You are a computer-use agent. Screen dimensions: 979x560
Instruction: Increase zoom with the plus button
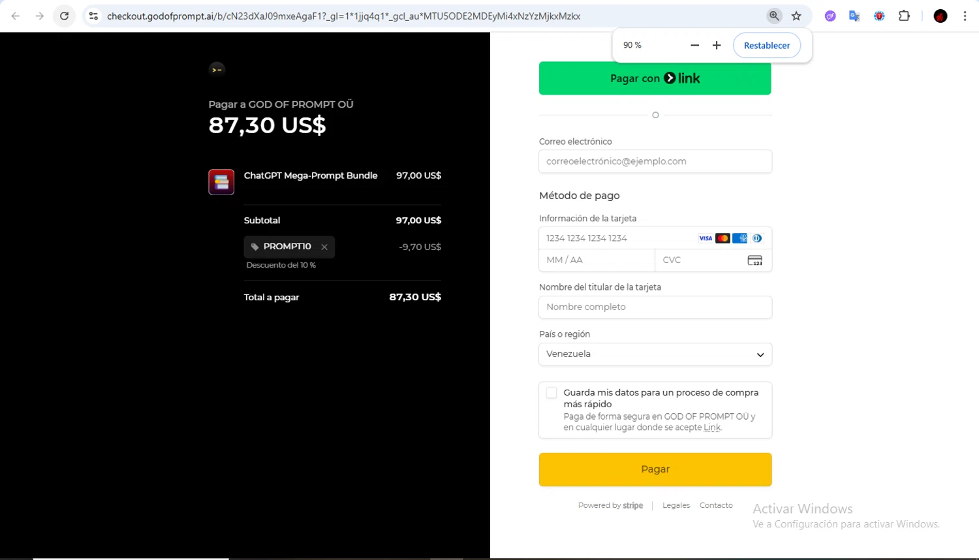pyautogui.click(x=717, y=45)
